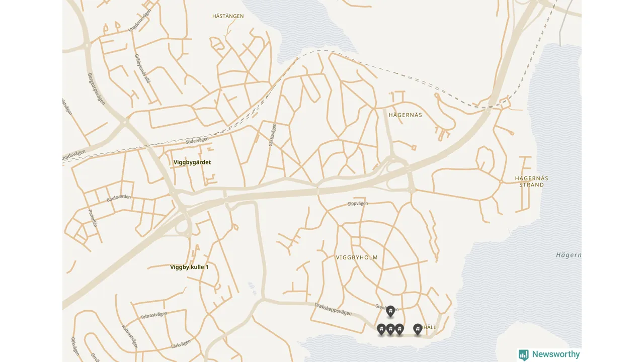Click the Bergtorpsvägen street label
Screen dimensions: 644x362
coord(96,88)
